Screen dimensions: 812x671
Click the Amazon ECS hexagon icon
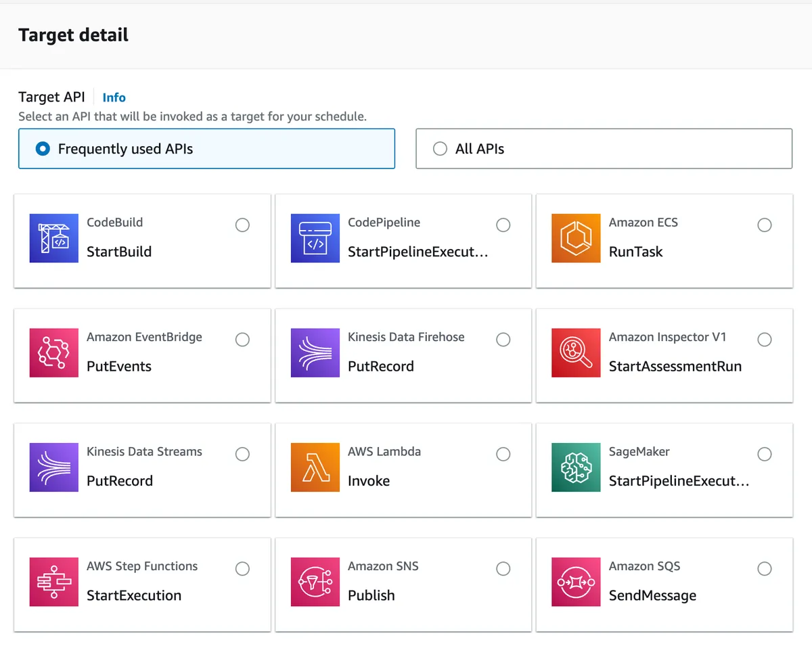pos(576,238)
